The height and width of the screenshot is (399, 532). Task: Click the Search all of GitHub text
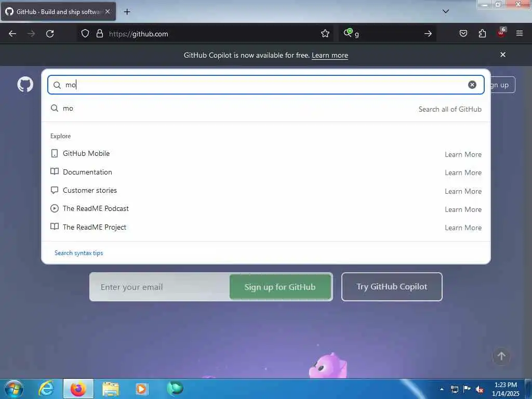(450, 109)
